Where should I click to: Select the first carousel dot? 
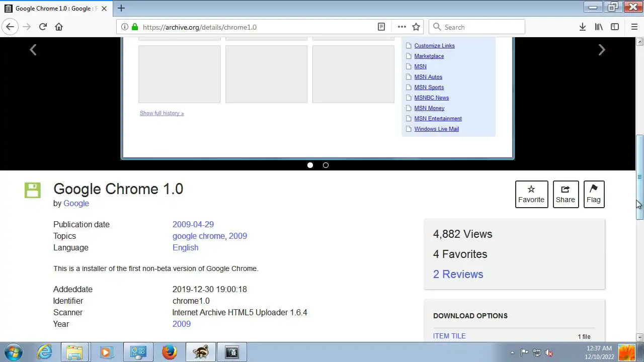pyautogui.click(x=310, y=165)
